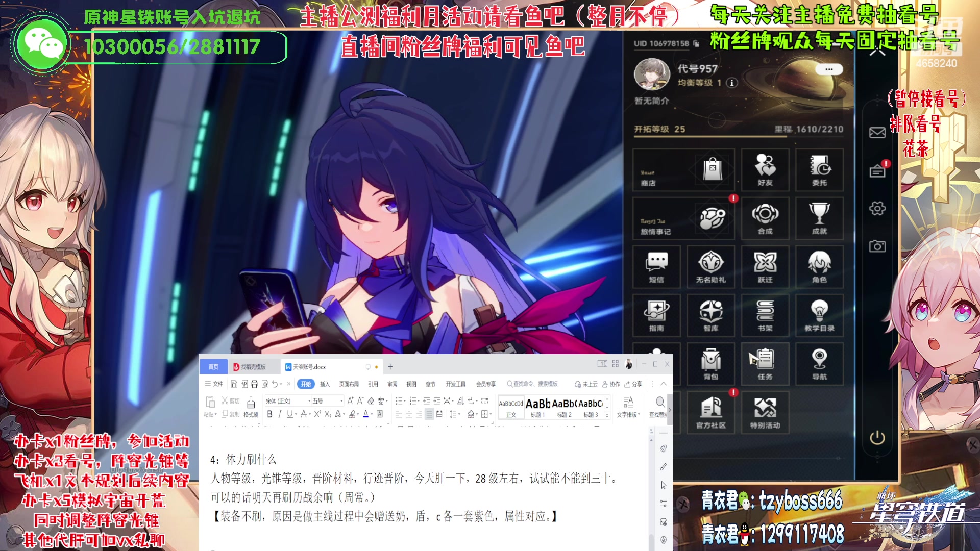980x551 pixels.
Task: Toggle bold formatting in WPS toolbar
Action: pos(269,414)
